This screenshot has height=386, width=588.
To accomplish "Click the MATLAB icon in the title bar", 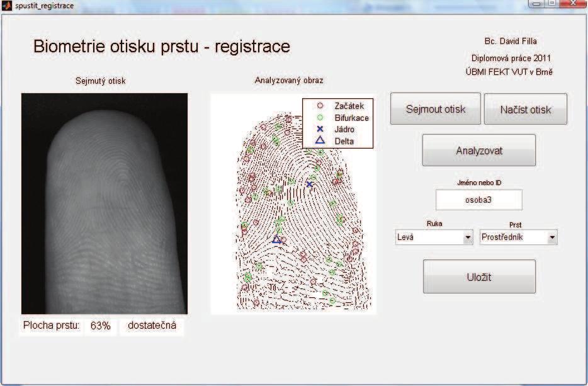I will (x=7, y=6).
